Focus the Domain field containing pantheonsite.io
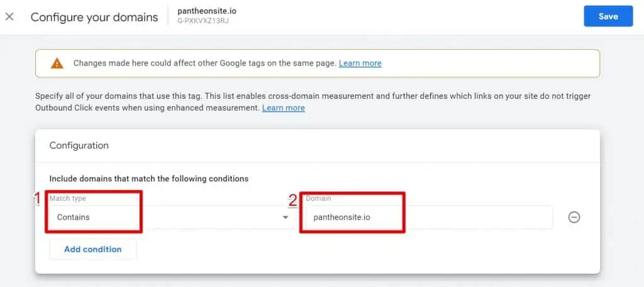This screenshot has width=644, height=287. [x=429, y=217]
